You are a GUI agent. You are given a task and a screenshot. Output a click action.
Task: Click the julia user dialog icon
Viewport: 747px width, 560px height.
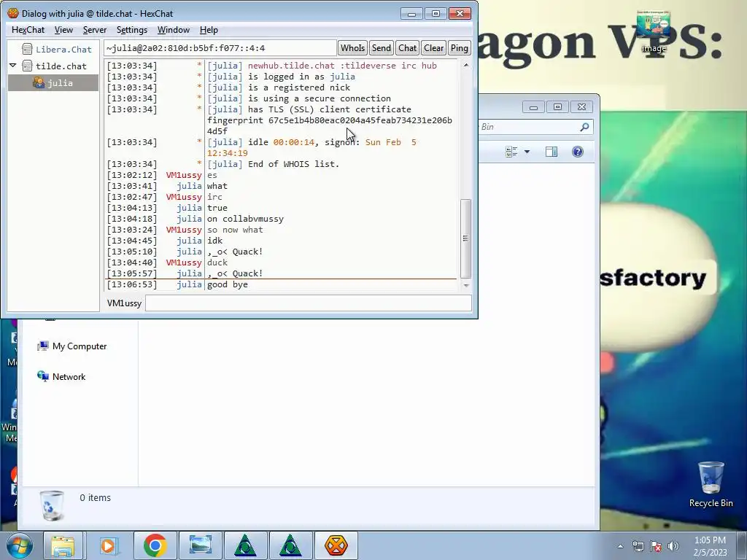(39, 83)
